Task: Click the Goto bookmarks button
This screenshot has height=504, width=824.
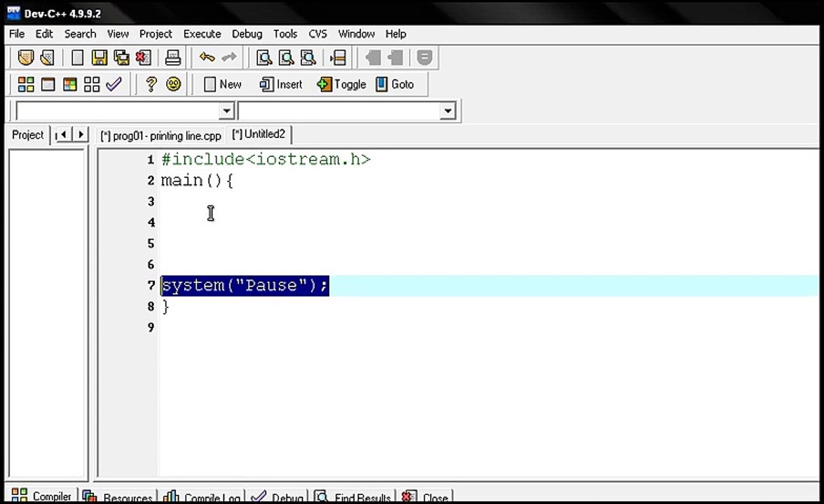Action: [x=394, y=84]
